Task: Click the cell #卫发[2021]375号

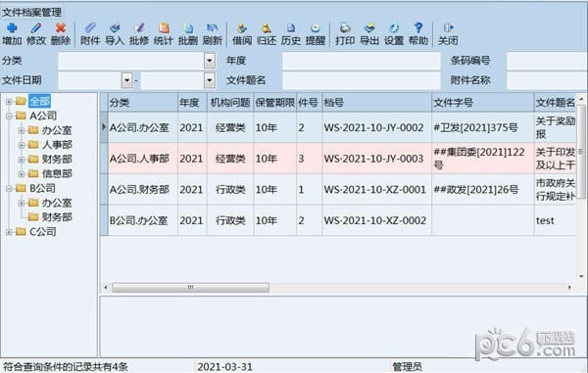Action: pyautogui.click(x=483, y=127)
